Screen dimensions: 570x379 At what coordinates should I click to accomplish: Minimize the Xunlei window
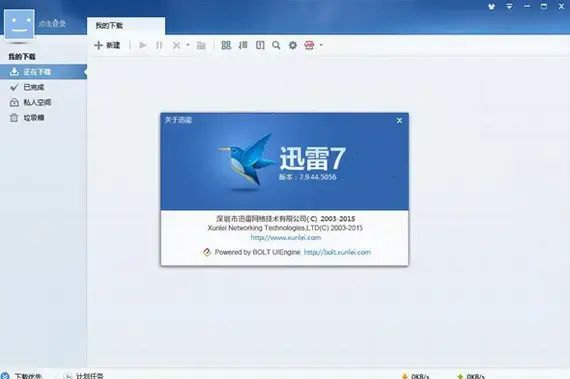[x=527, y=6]
